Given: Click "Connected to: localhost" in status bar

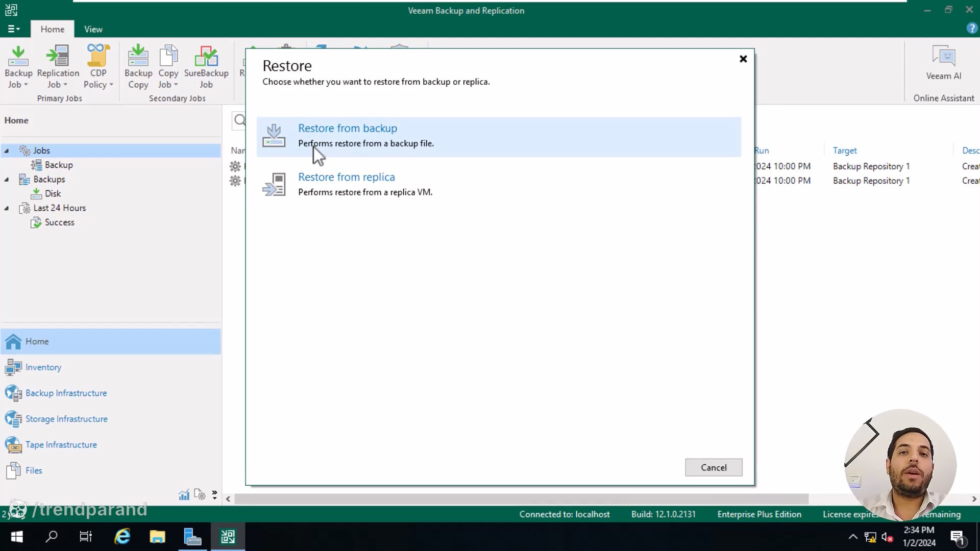Looking at the screenshot, I should point(565,514).
